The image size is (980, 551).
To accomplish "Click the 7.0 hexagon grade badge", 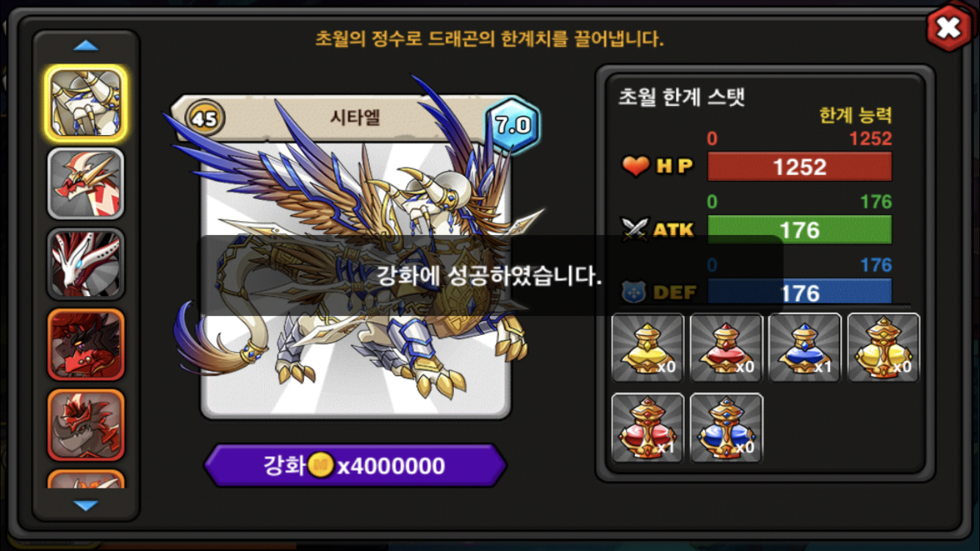I will click(x=513, y=125).
